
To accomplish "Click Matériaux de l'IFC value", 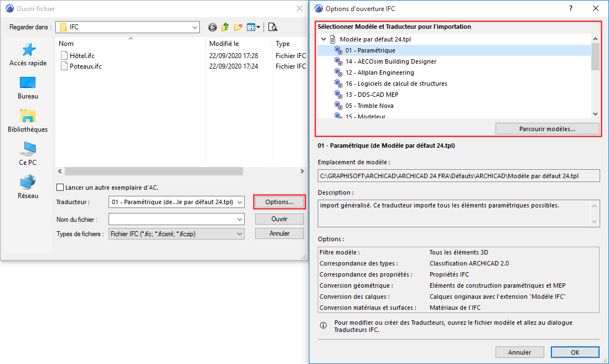I will click(x=455, y=308).
